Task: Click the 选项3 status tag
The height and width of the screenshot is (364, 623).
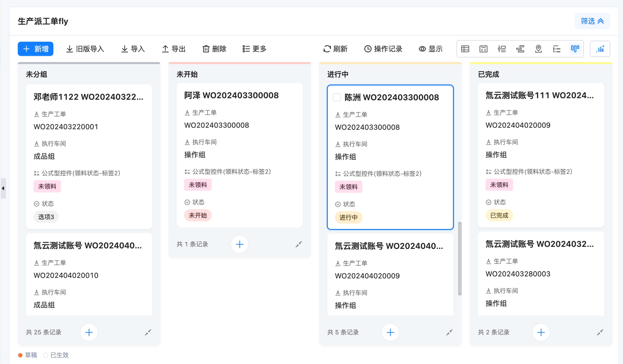Action: pyautogui.click(x=46, y=217)
